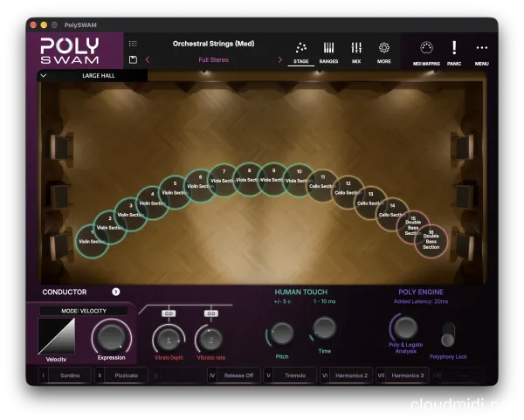Screen dimensions: 524x420
Task: Select viola section circle 8
Action: point(249,179)
